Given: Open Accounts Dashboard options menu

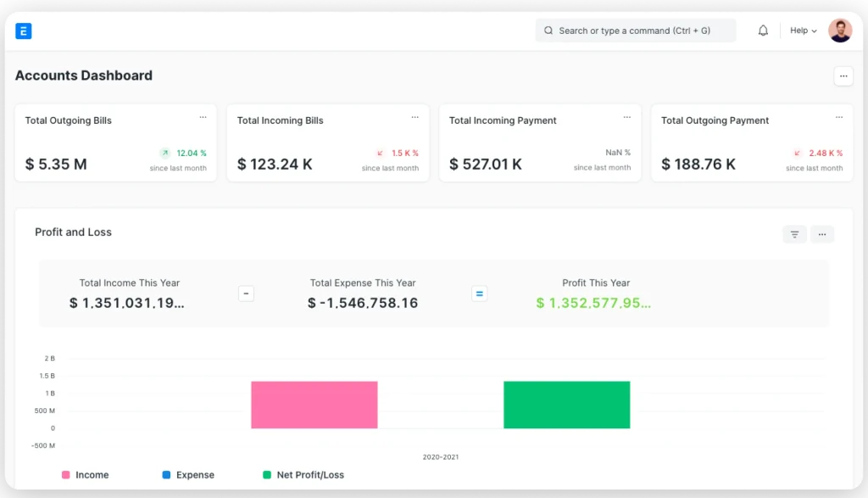Looking at the screenshot, I should click(x=843, y=76).
